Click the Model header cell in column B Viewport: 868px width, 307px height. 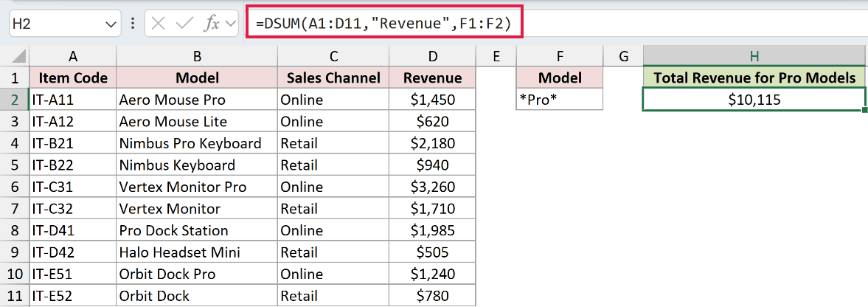(x=197, y=78)
